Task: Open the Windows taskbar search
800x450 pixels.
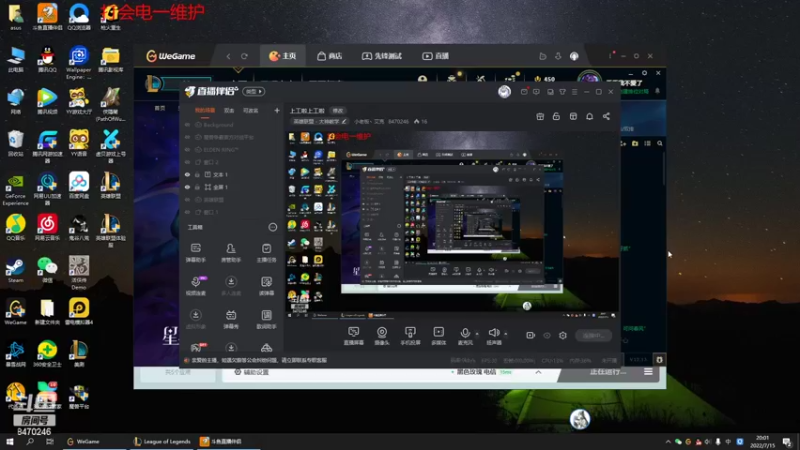Action: [30, 442]
